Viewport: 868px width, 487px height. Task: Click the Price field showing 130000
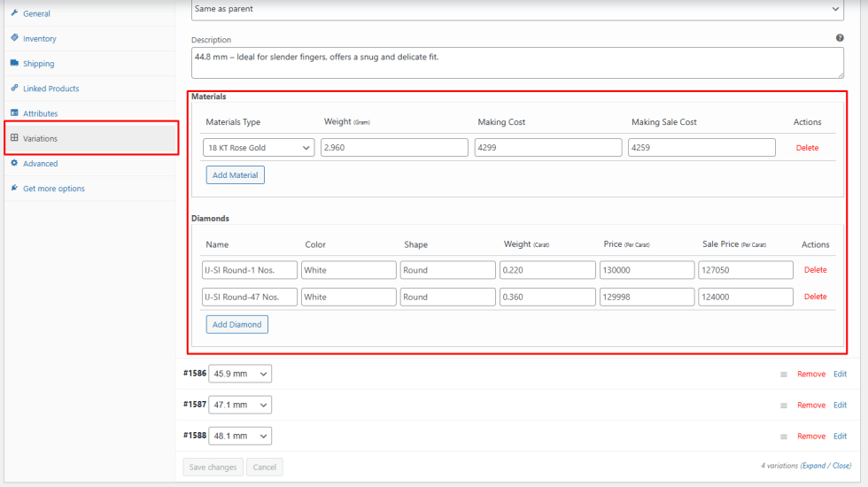[646, 270]
